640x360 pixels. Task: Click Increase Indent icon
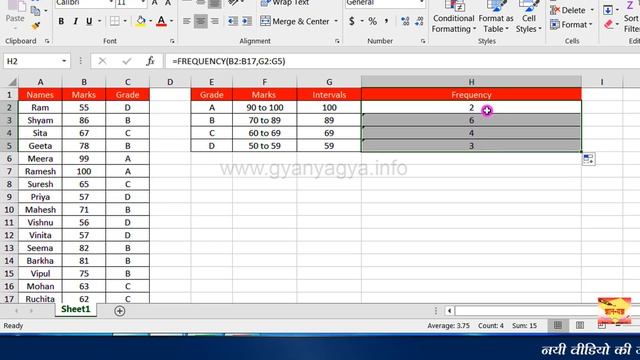click(x=247, y=21)
